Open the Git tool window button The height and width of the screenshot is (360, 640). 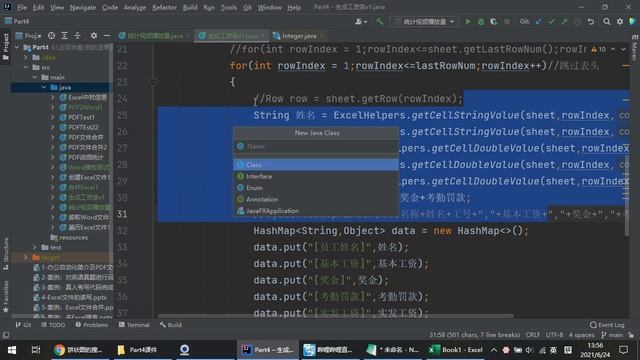pos(23,325)
